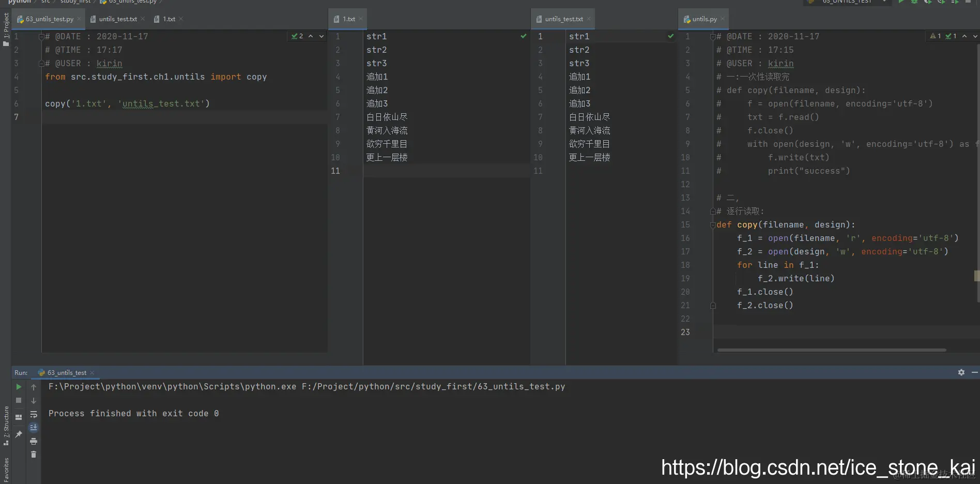The height and width of the screenshot is (484, 980).
Task: Hide the Run tool window with the minus icon
Action: click(974, 372)
